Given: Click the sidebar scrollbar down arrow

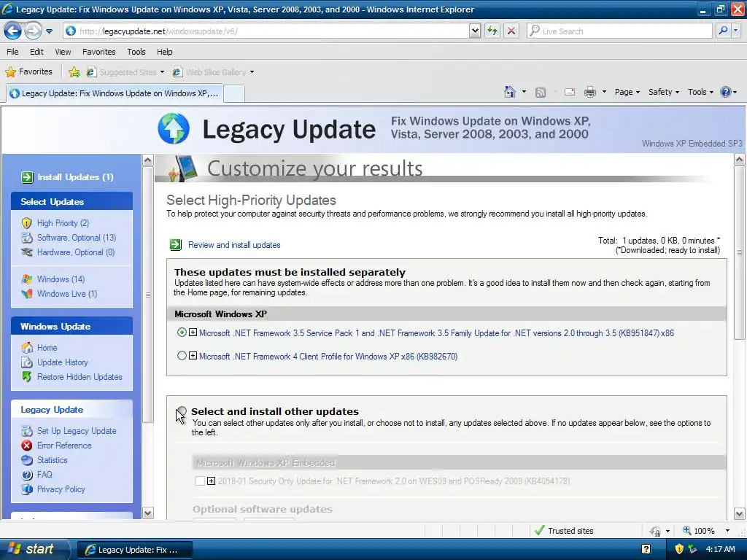Looking at the screenshot, I should (x=147, y=513).
